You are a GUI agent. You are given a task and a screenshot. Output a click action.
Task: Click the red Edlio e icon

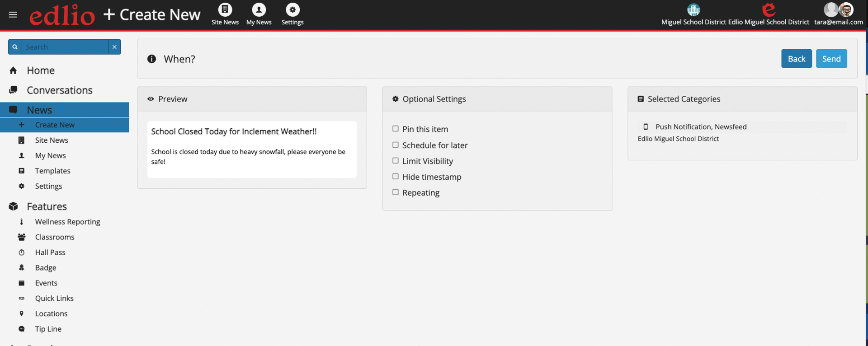769,9
